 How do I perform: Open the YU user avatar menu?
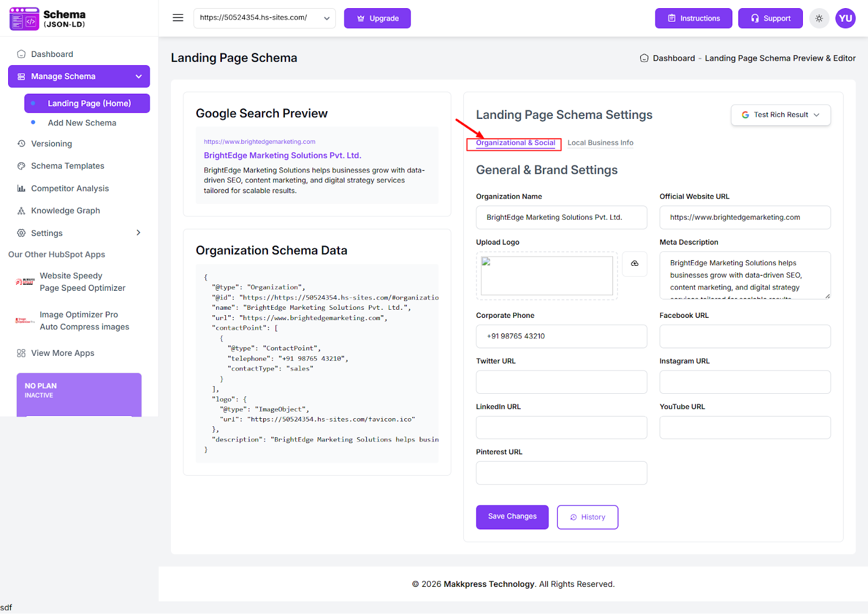tap(845, 18)
